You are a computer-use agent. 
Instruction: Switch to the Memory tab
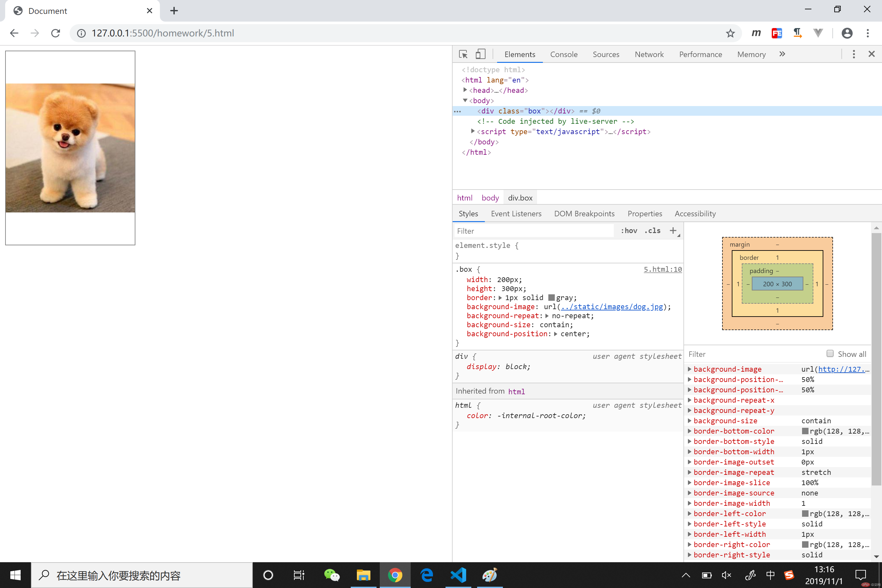(x=751, y=54)
